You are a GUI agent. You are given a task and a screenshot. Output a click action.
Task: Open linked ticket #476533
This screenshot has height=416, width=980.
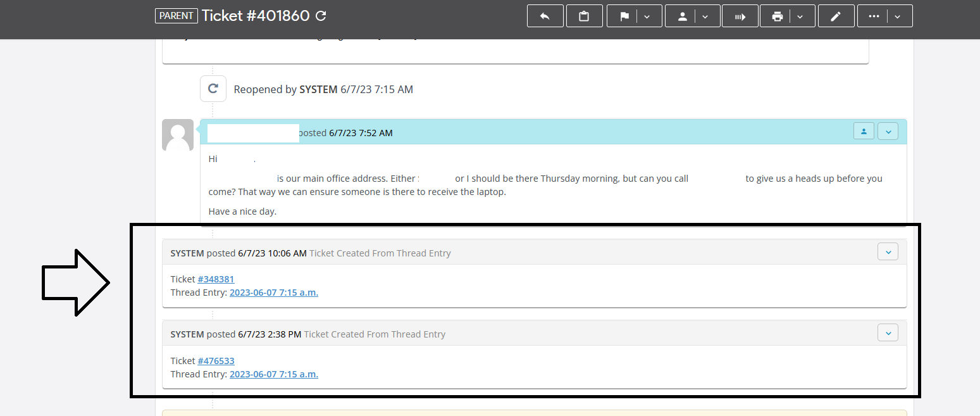216,360
